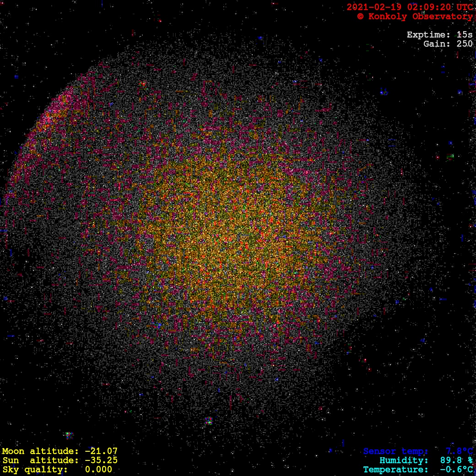Click the Sky quality label

(x=35, y=470)
